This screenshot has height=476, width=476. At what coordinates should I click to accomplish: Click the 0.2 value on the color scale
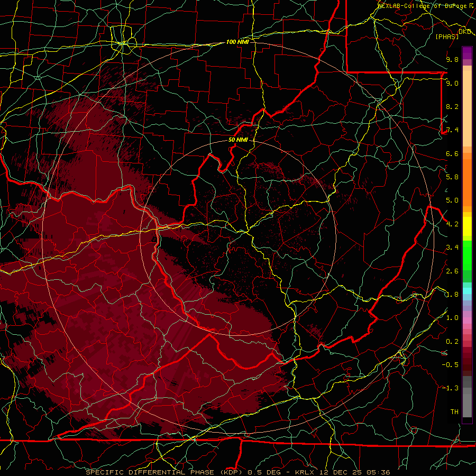[452, 342]
